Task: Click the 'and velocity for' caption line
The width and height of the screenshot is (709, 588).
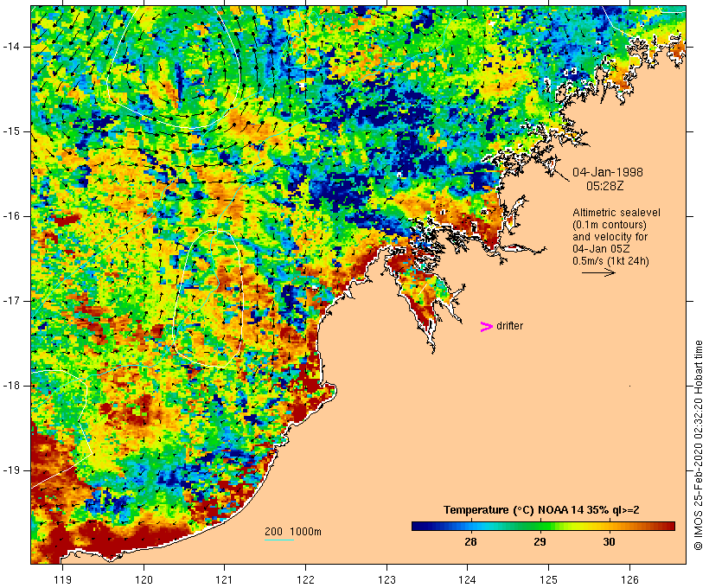Action: [x=610, y=237]
